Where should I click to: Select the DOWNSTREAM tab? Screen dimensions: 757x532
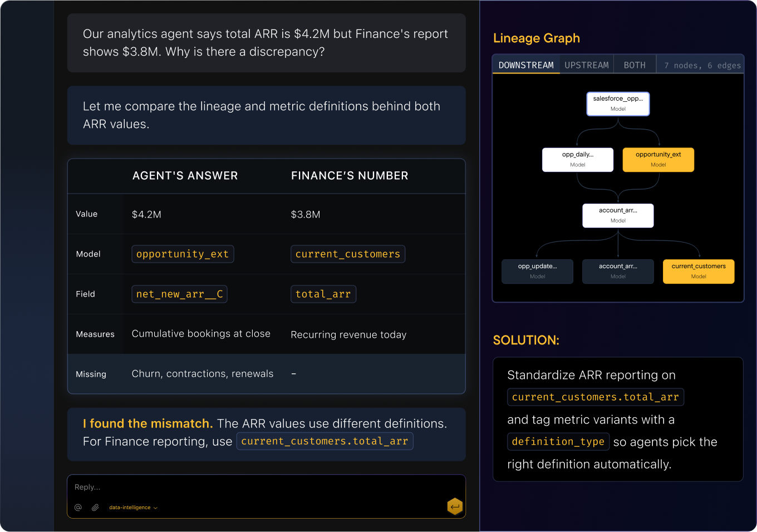(x=526, y=65)
